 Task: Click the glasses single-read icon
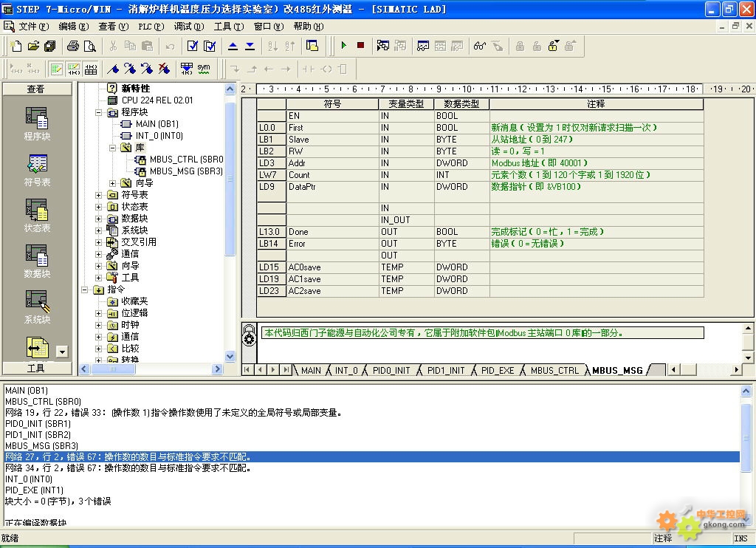point(479,46)
